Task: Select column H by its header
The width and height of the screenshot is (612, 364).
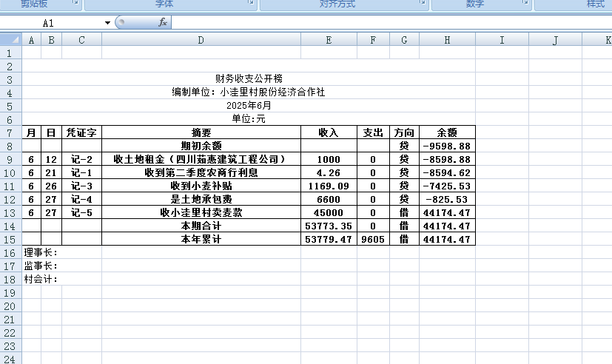Action: [x=447, y=40]
